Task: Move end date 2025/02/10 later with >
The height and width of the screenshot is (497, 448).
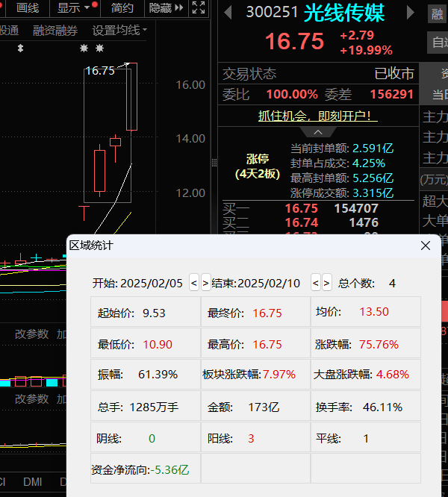Action: (326, 282)
